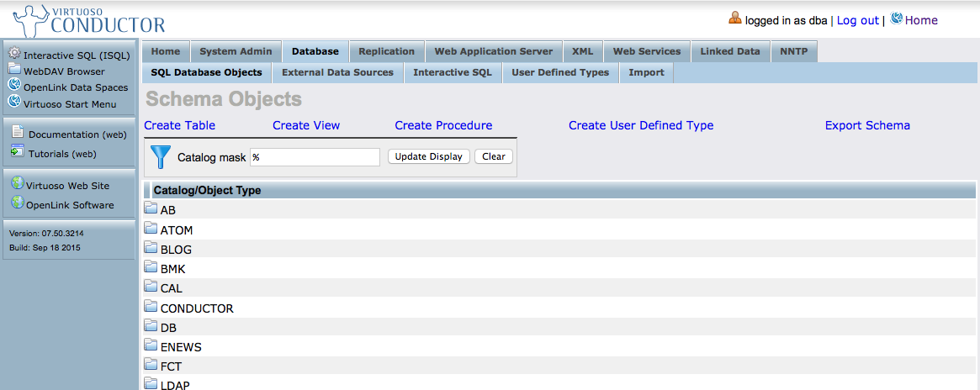Click the Create Procedure link
980x390 pixels.
pyautogui.click(x=444, y=125)
